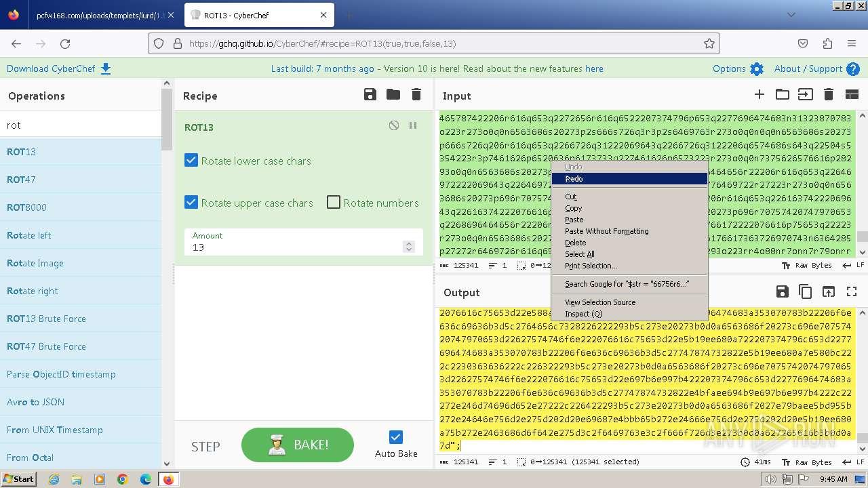Add a new input tab
868x488 pixels.
tap(759, 95)
